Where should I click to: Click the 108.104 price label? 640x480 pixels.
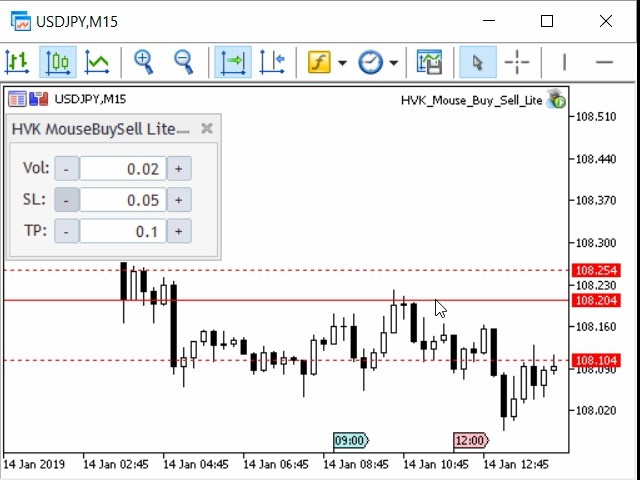(596, 360)
